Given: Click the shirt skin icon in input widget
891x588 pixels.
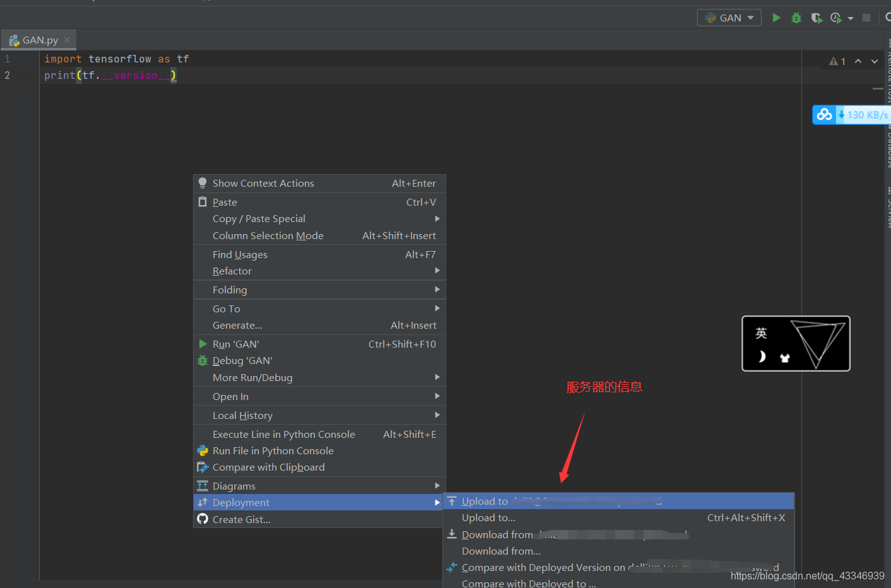Looking at the screenshot, I should [785, 358].
